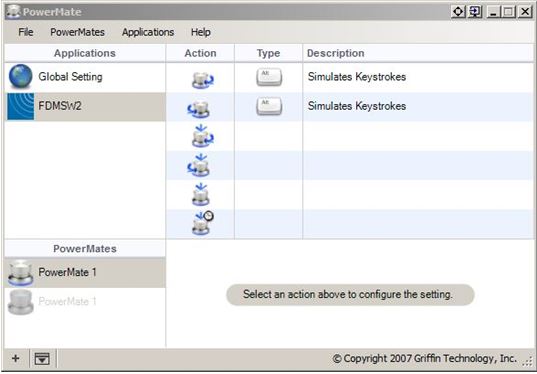Click the Griffin Technology copyright text
537x374 pixels.
click(424, 359)
